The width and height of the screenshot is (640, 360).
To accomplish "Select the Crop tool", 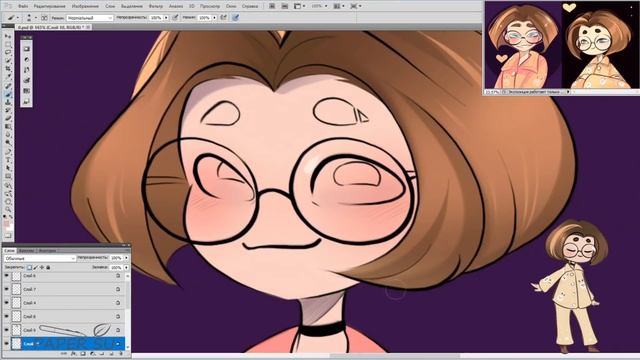I will [8, 69].
